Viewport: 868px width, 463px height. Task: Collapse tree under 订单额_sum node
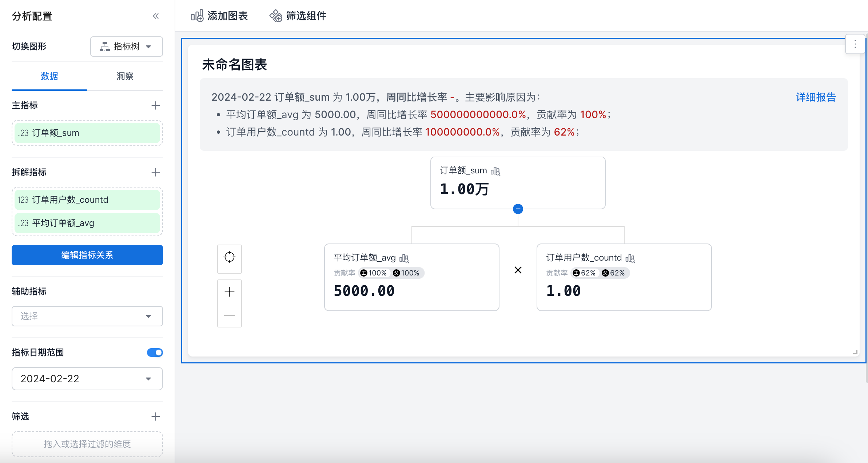point(518,209)
